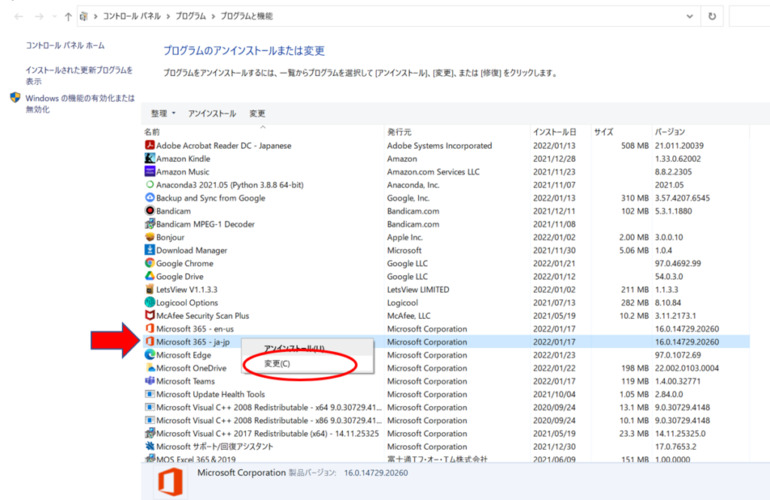Click the Amazon Kindle program icon
This screenshot has width=770, height=500.
coord(150,158)
